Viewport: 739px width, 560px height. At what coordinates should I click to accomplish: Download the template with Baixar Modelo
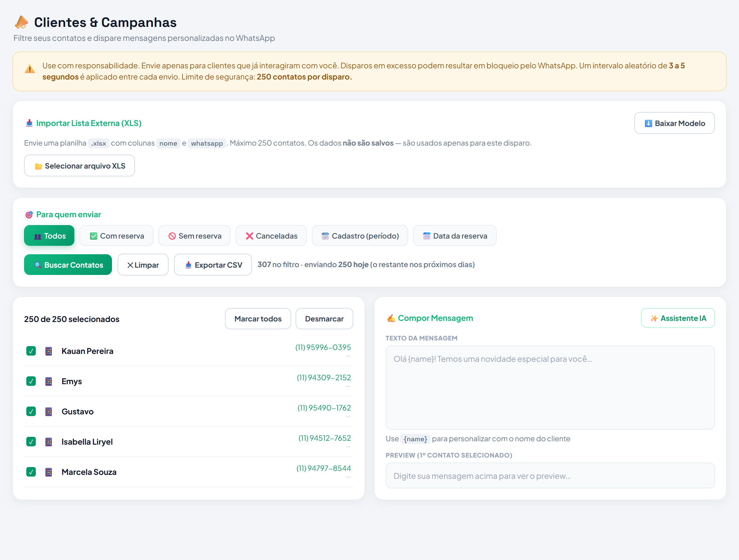[674, 123]
